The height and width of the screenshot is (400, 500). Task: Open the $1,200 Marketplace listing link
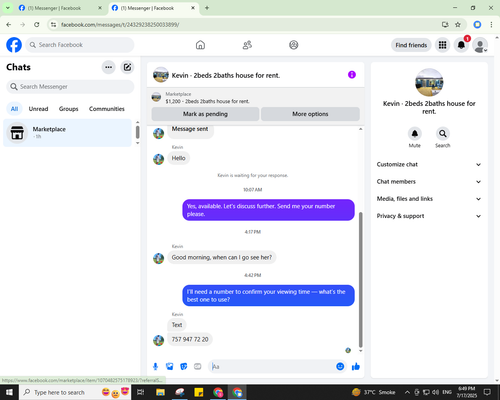(207, 101)
